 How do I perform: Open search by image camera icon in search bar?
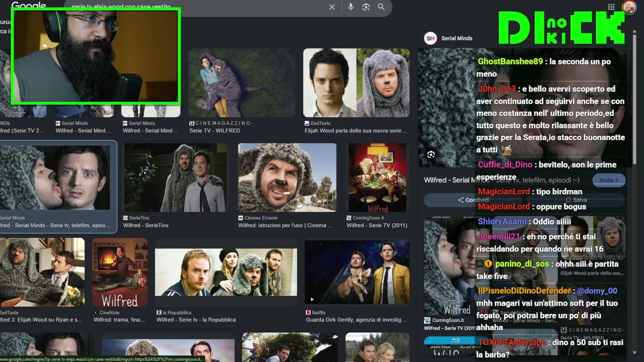click(x=366, y=7)
